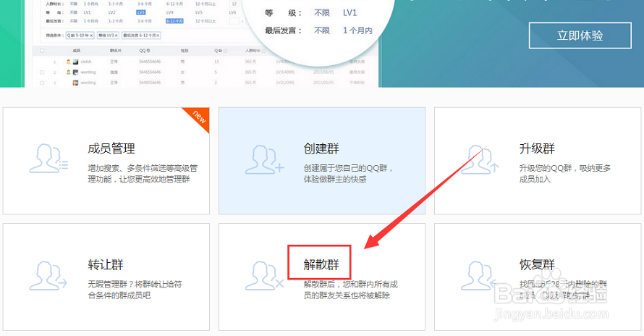The image size is (644, 336).
Task: Click the 成员管理 members list icon
Action: [x=48, y=159]
